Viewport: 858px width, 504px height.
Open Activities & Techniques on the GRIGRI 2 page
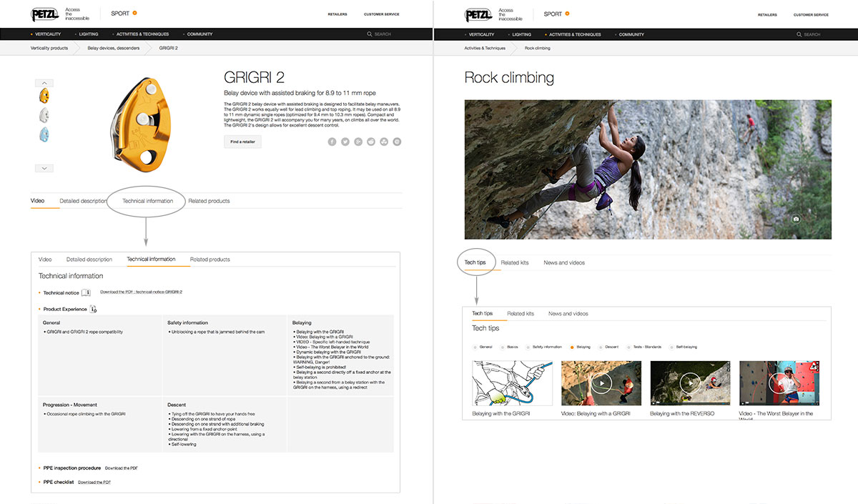(x=142, y=34)
